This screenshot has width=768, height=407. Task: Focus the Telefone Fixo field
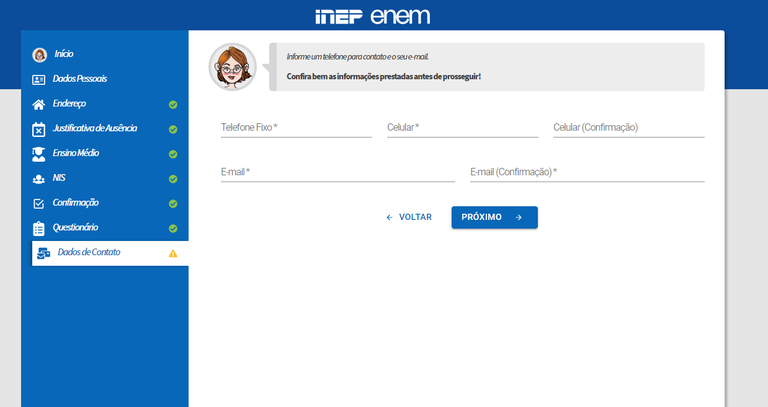tap(296, 128)
